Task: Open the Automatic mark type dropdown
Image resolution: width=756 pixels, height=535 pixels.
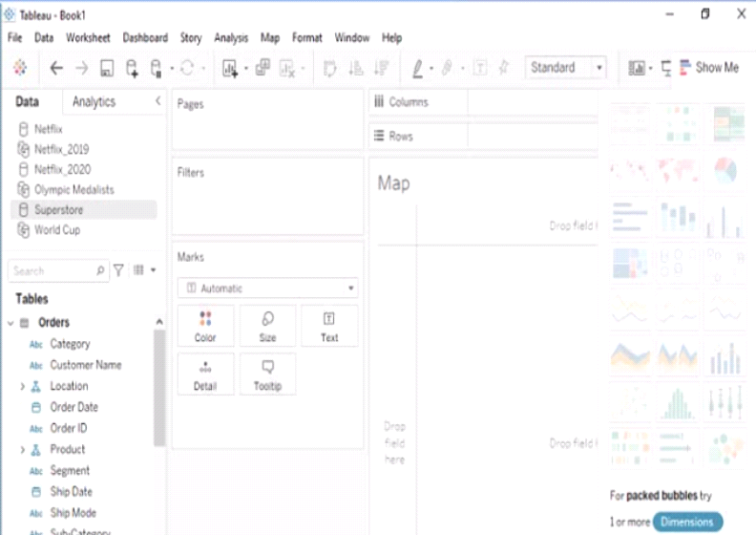Action: (267, 288)
